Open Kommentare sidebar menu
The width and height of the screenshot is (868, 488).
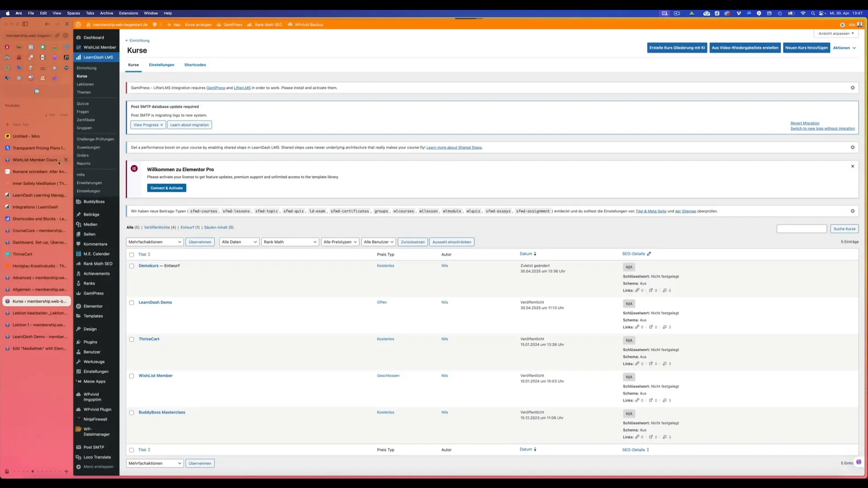(95, 244)
